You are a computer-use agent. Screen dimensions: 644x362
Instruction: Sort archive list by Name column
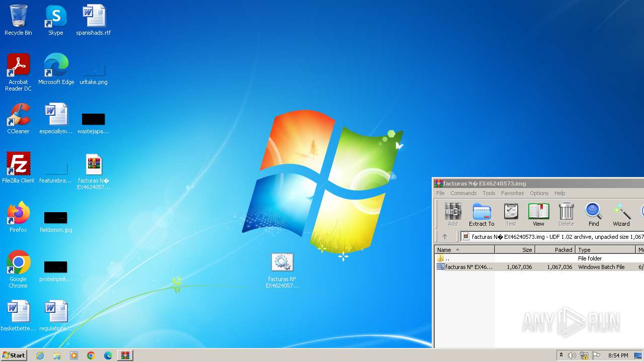464,249
